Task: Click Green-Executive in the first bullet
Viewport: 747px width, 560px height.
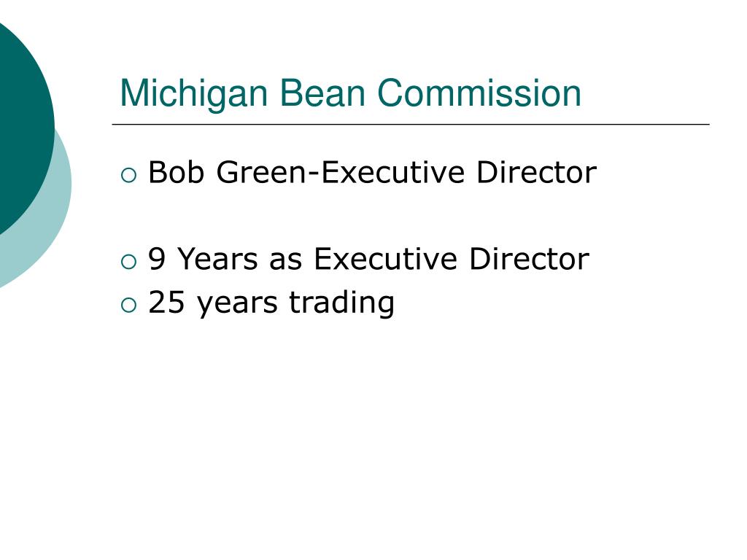Action: pos(341,172)
